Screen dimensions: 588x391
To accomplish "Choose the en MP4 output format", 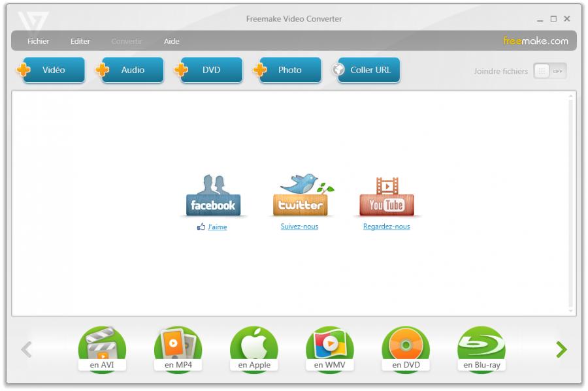I will [x=178, y=350].
